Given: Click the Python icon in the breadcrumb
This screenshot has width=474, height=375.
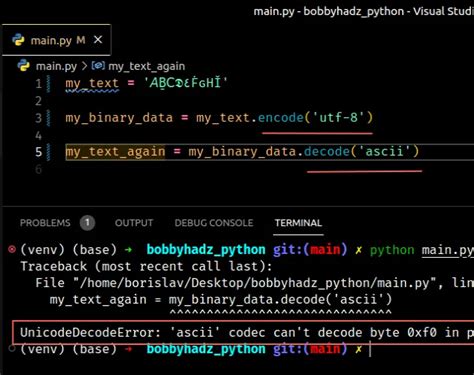Looking at the screenshot, I should (24, 66).
